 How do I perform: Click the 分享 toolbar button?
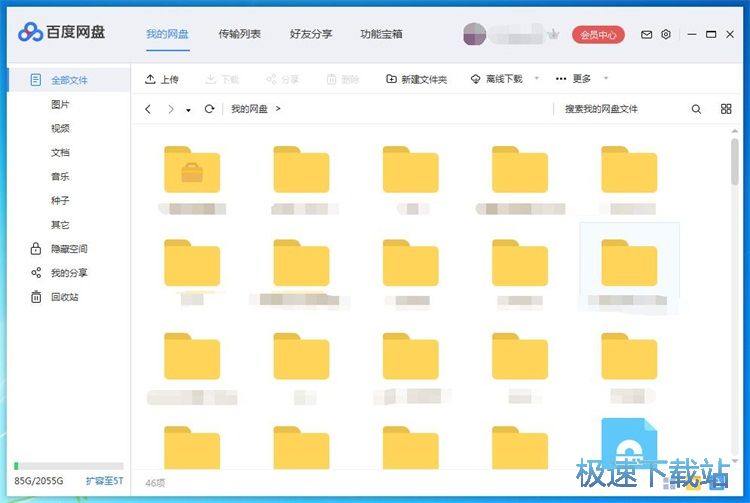283,79
